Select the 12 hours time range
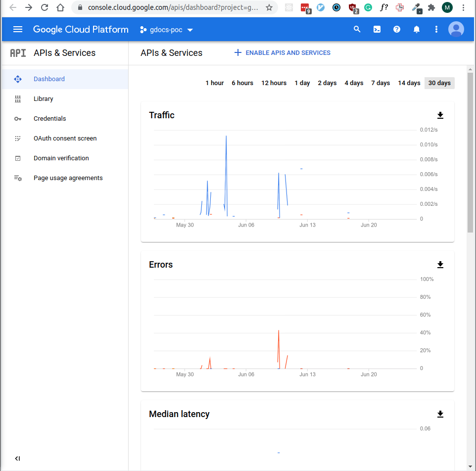The width and height of the screenshot is (476, 471). [274, 83]
